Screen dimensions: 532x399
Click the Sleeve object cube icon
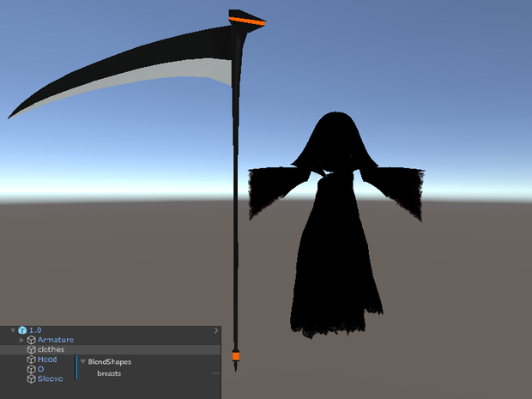pos(32,378)
